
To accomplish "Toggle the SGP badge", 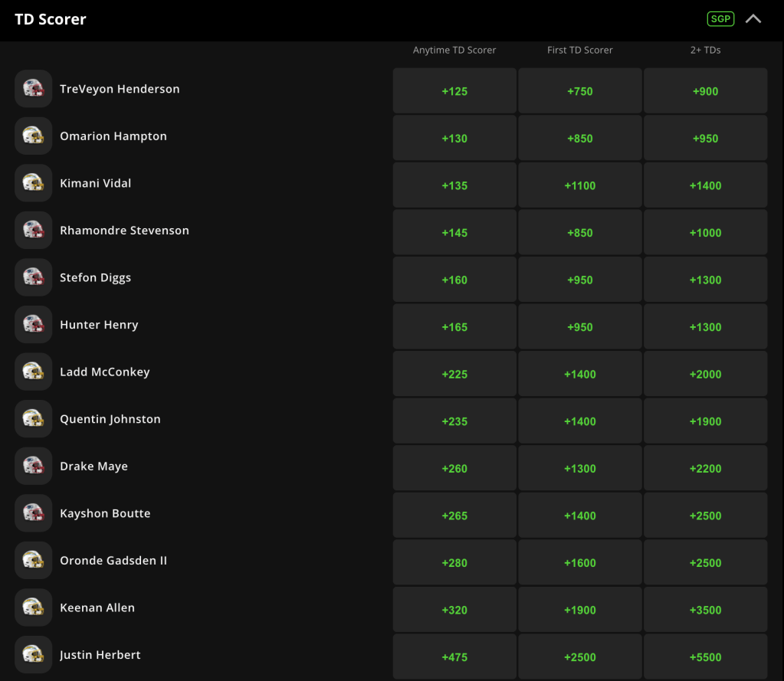I will pyautogui.click(x=720, y=19).
